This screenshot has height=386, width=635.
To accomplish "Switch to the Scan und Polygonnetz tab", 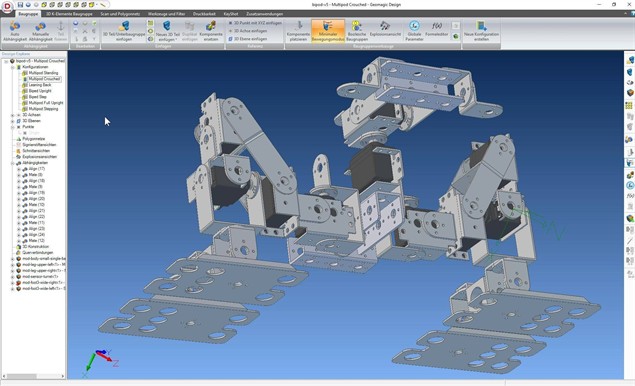I will (x=120, y=14).
